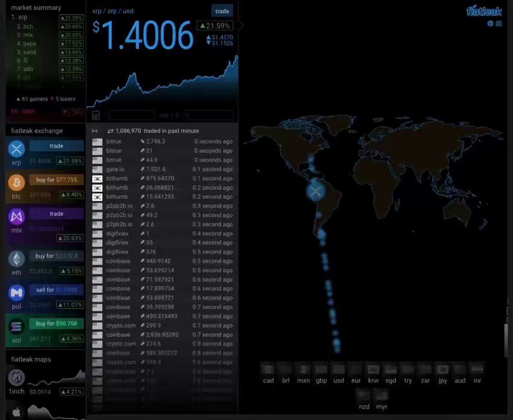Click the pol coin icon

coord(17,293)
